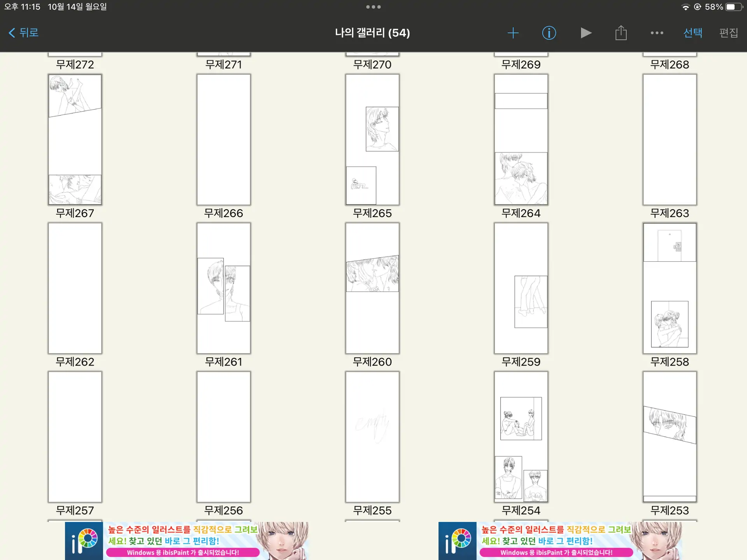This screenshot has height=560, width=747.
Task: Open the 무제266 blank artwork thumbnail
Action: point(224,140)
